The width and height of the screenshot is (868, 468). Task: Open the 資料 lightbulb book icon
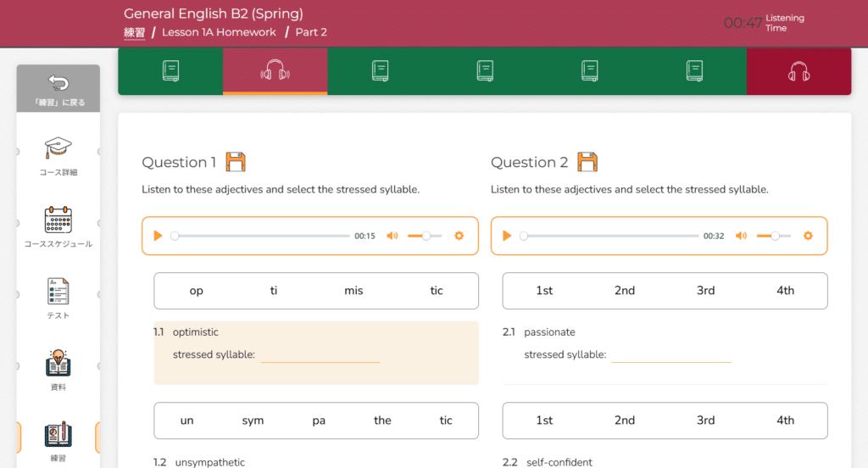[58, 363]
